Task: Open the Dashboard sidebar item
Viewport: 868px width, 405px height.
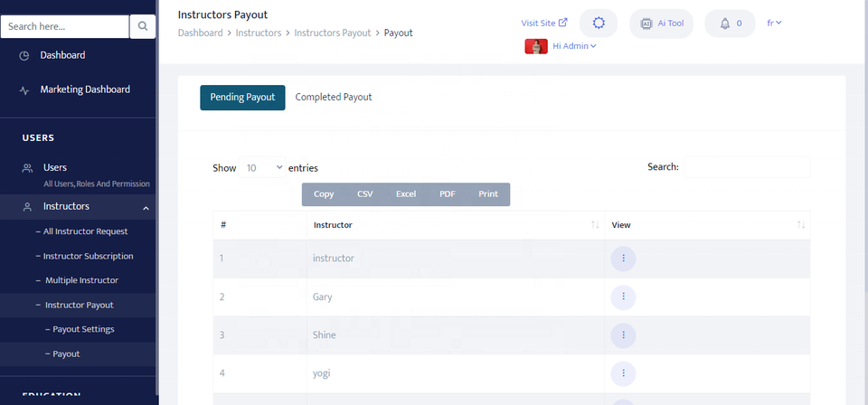Action: point(62,55)
